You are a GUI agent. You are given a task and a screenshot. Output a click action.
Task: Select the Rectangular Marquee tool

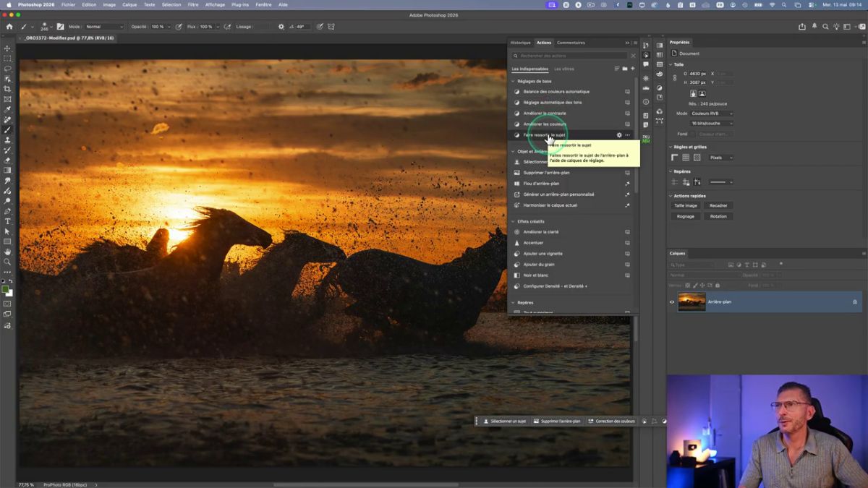[7, 59]
